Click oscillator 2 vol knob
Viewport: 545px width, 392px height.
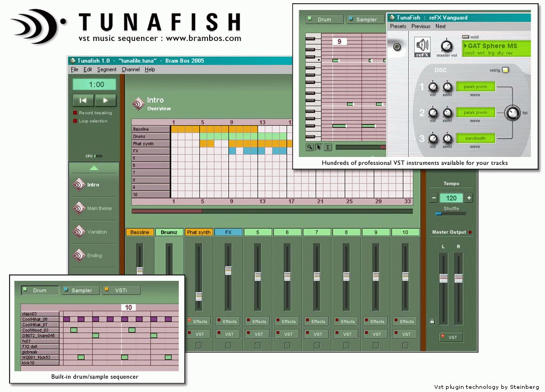pos(433,113)
